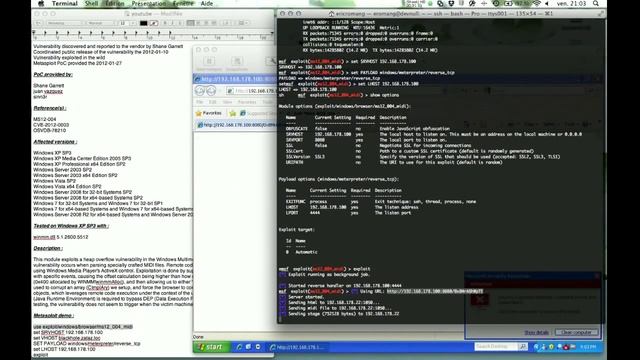This screenshot has width=640, height=360.
Task: Open text color swatch in TextEdit toolbar
Action: (143, 23)
